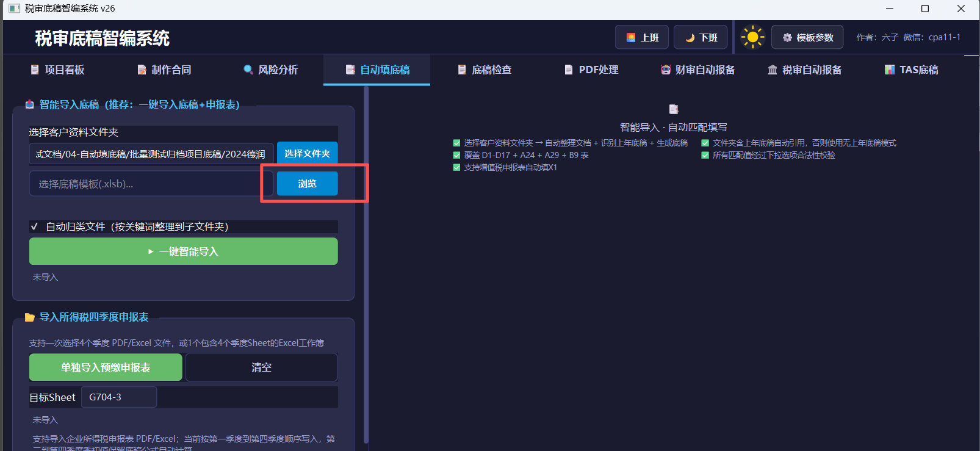Start 一键智能导入

pos(183,251)
